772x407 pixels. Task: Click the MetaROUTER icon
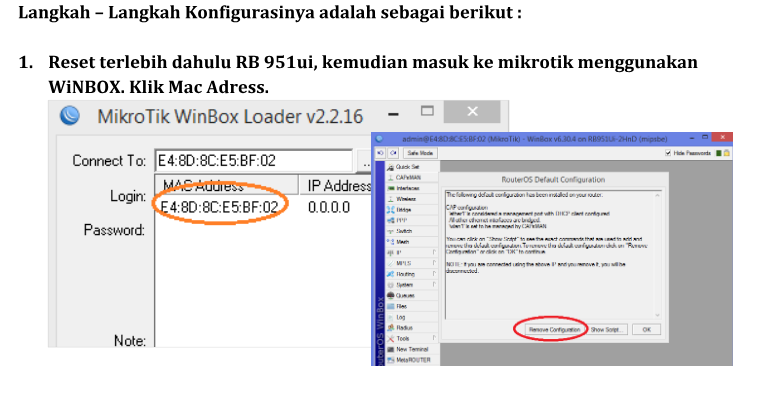click(390, 360)
